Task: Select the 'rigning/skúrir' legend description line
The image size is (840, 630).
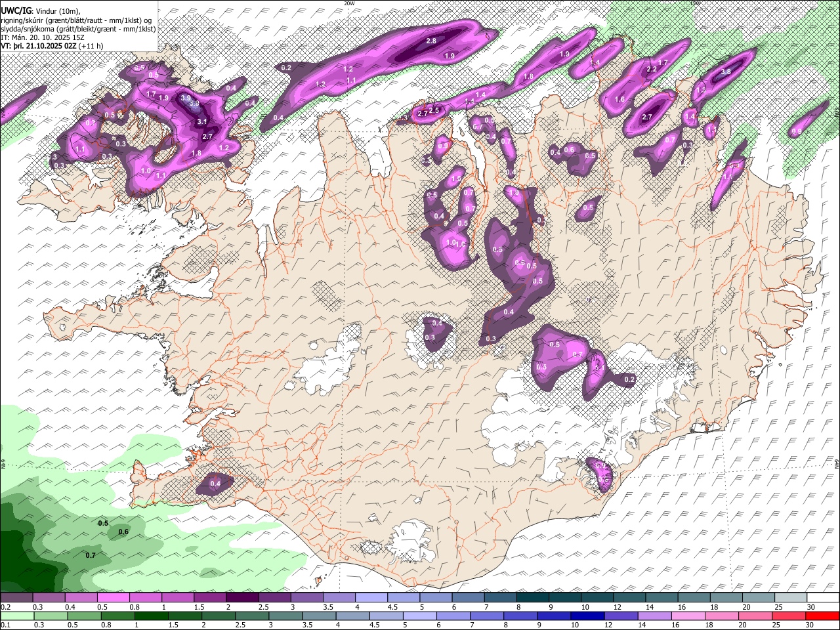Action: (77, 20)
